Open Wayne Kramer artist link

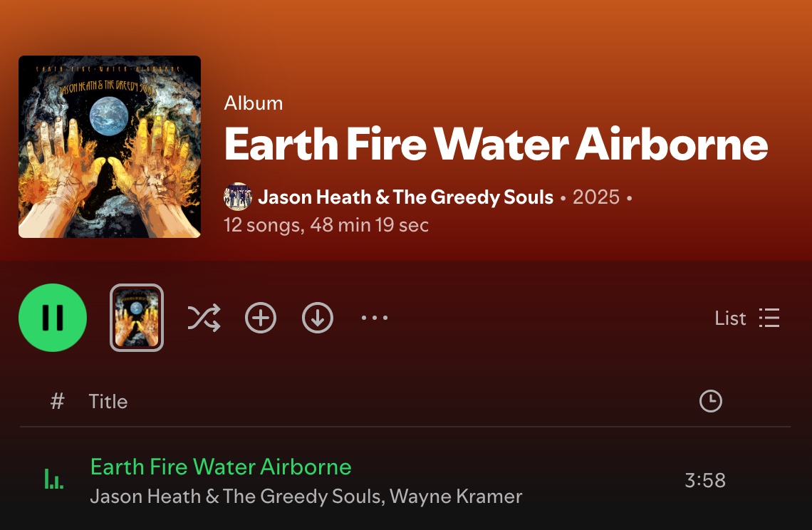(x=456, y=497)
